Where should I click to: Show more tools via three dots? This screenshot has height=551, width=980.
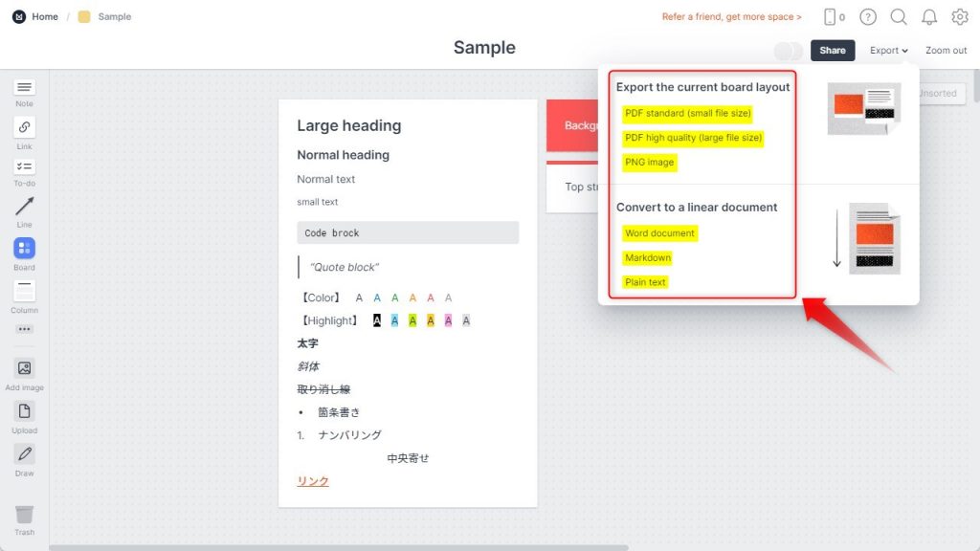click(24, 329)
